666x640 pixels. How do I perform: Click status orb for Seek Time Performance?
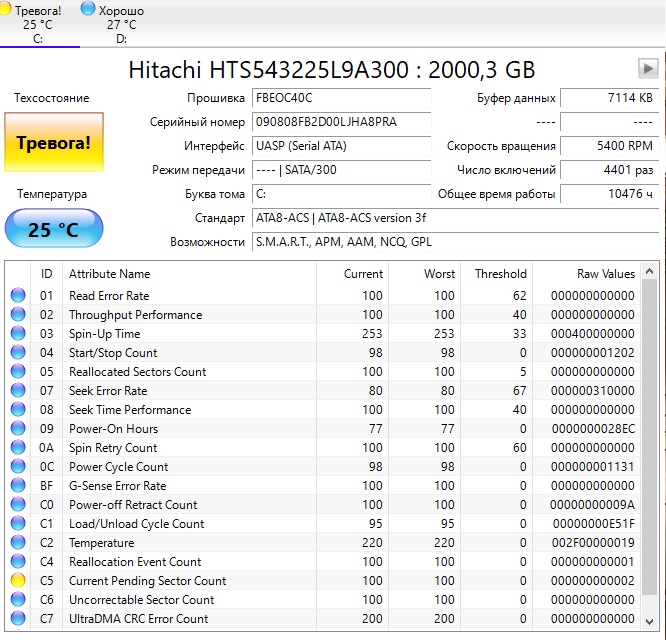pyautogui.click(x=18, y=409)
